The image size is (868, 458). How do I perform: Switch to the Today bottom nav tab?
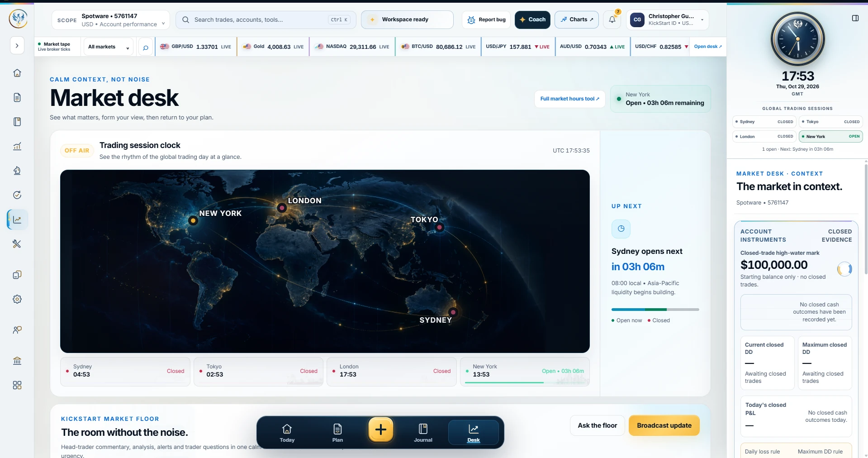pos(287,433)
